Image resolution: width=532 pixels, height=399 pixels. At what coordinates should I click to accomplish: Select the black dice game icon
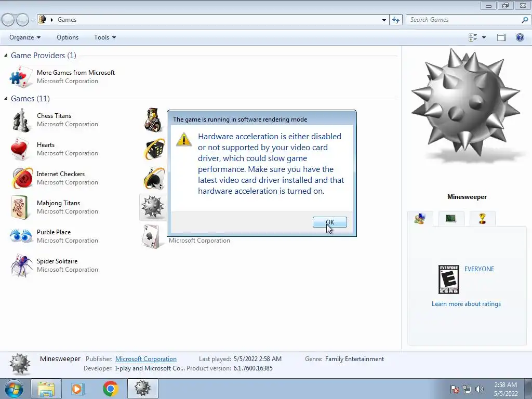click(155, 149)
